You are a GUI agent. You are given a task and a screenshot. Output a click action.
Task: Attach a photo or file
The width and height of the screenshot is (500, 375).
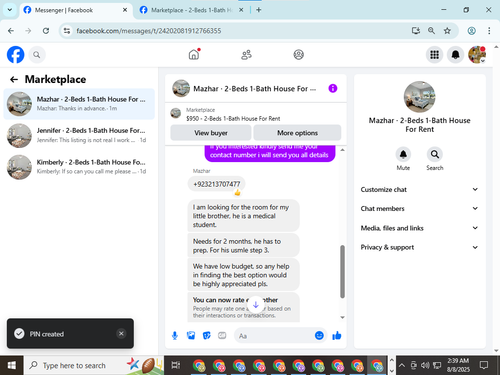point(191,336)
